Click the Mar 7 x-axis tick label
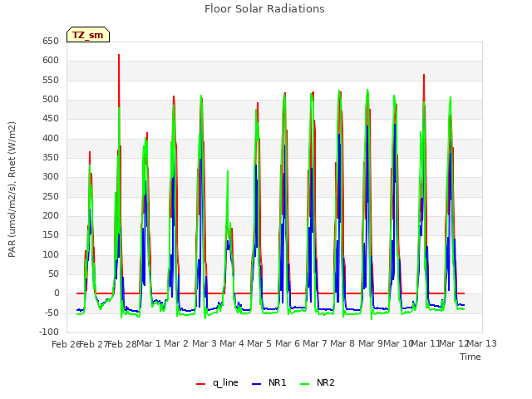 [x=315, y=343]
